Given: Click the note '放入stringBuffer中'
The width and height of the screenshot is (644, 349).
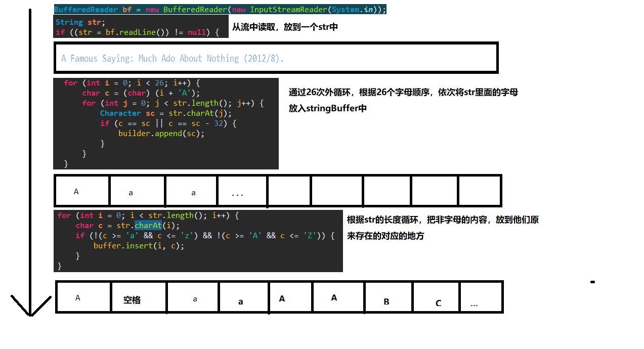Looking at the screenshot, I should [328, 108].
